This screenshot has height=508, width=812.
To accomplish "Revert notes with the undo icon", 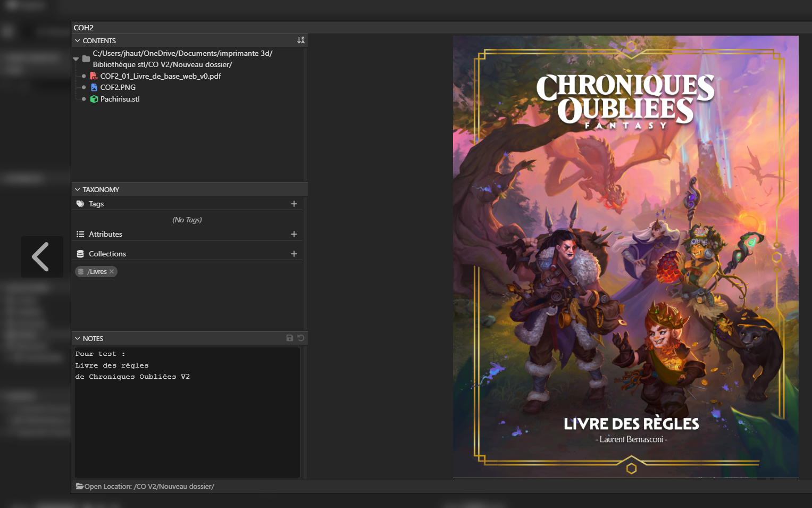I will click(301, 338).
